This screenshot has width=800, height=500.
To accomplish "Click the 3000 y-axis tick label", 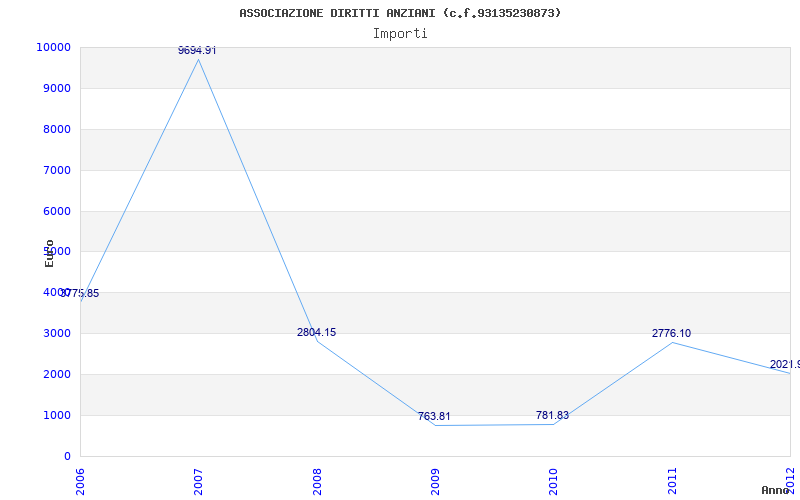I will click(57, 333).
